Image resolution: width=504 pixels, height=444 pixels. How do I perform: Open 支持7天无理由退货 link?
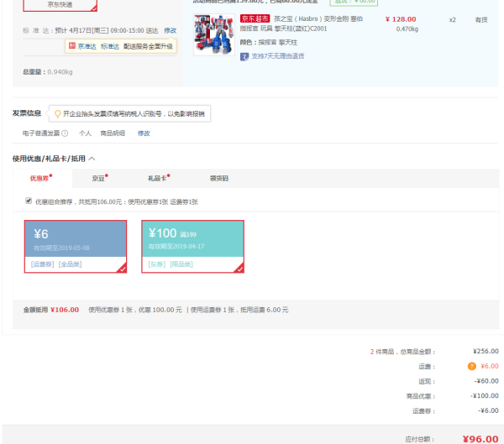(x=278, y=56)
